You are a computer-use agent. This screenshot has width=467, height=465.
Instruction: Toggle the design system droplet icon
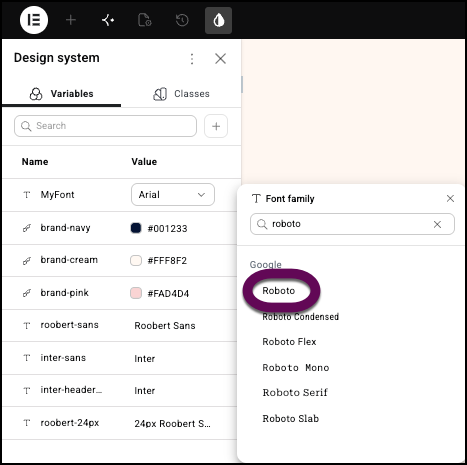click(218, 20)
